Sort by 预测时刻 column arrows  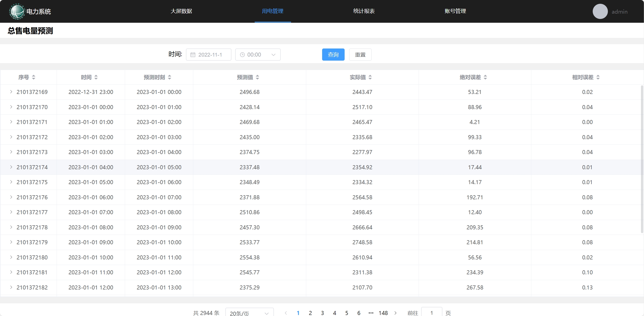coord(170,77)
